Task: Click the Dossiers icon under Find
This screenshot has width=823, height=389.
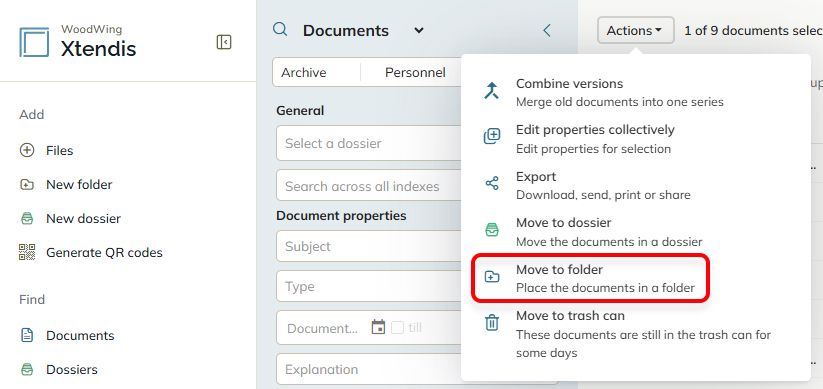Action: 26,370
